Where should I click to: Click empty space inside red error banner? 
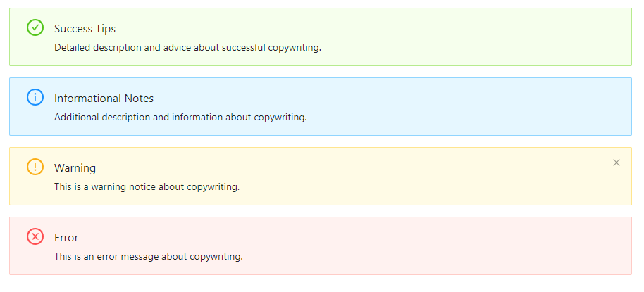click(458, 246)
